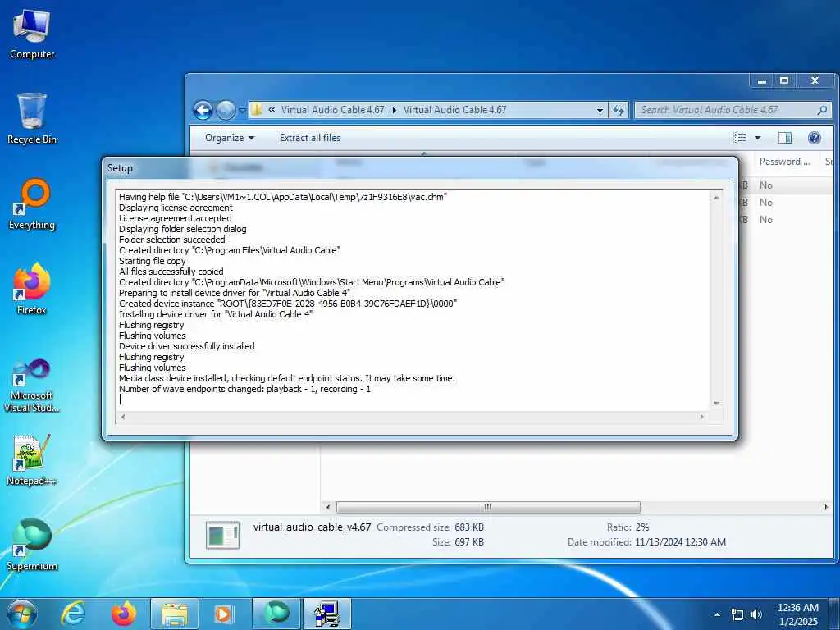The height and width of the screenshot is (630, 840).
Task: Click horizontal scrollbar in Explorer file list
Action: click(x=487, y=507)
